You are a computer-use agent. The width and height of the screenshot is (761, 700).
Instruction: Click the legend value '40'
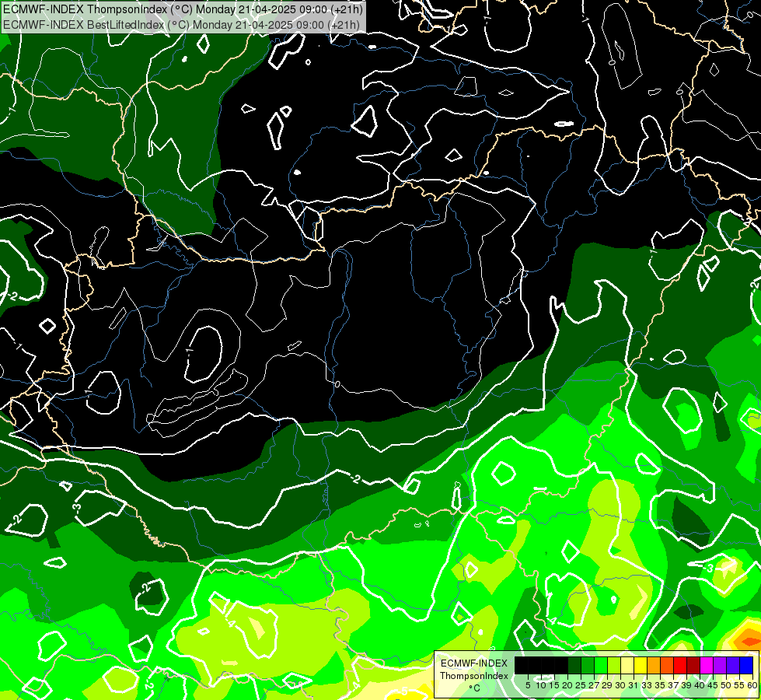click(x=700, y=685)
